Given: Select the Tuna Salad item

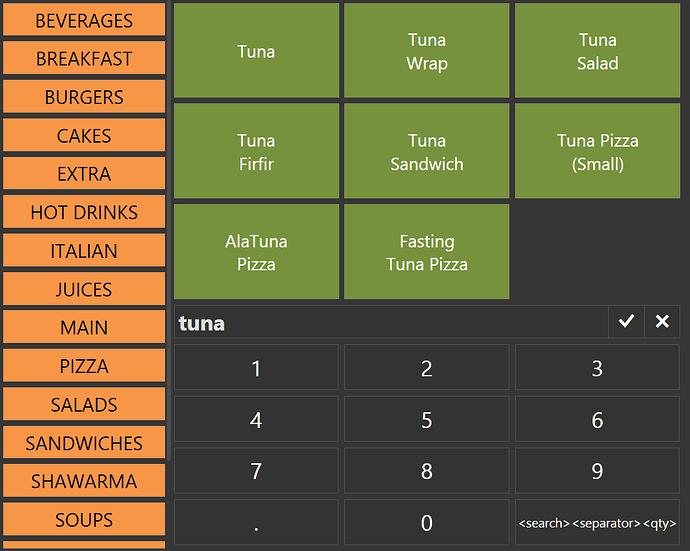Looking at the screenshot, I should 597,51.
